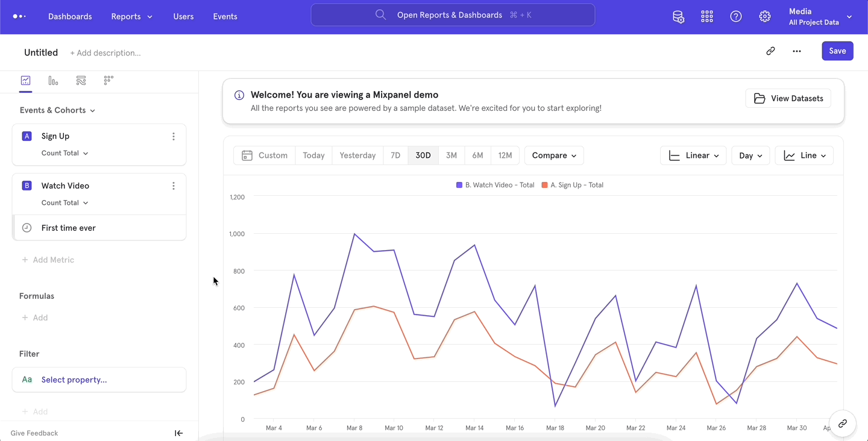Click the Save button

837,51
